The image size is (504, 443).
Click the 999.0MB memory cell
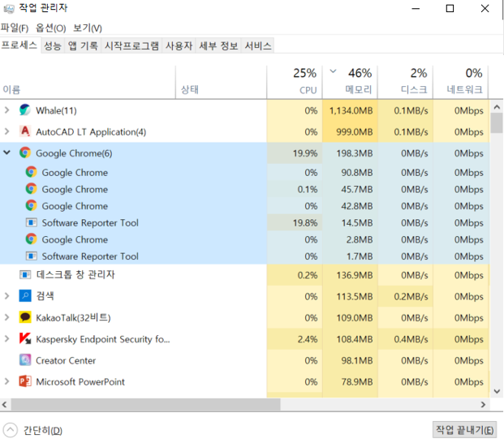[x=350, y=131]
